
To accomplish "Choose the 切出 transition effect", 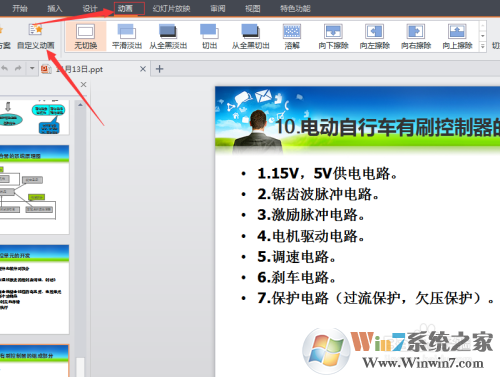I will pos(209,36).
